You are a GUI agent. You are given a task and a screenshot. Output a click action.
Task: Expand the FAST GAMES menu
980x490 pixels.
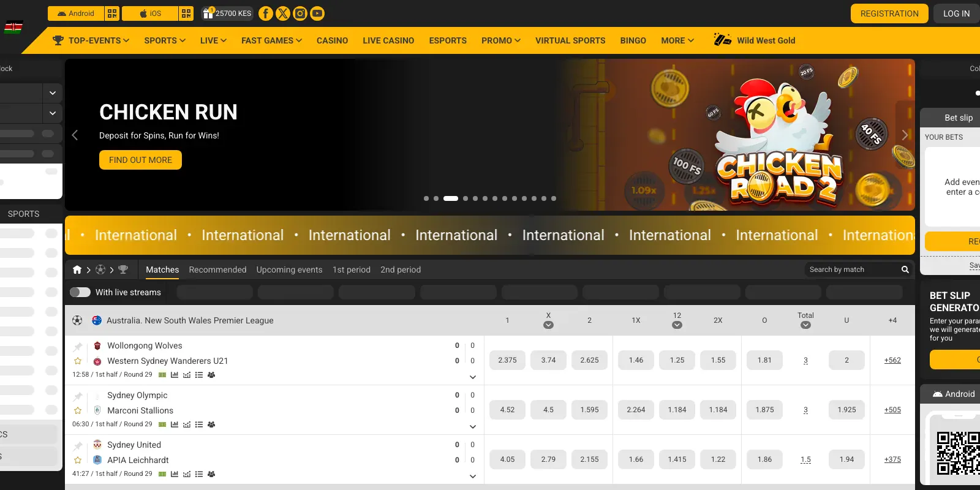272,40
